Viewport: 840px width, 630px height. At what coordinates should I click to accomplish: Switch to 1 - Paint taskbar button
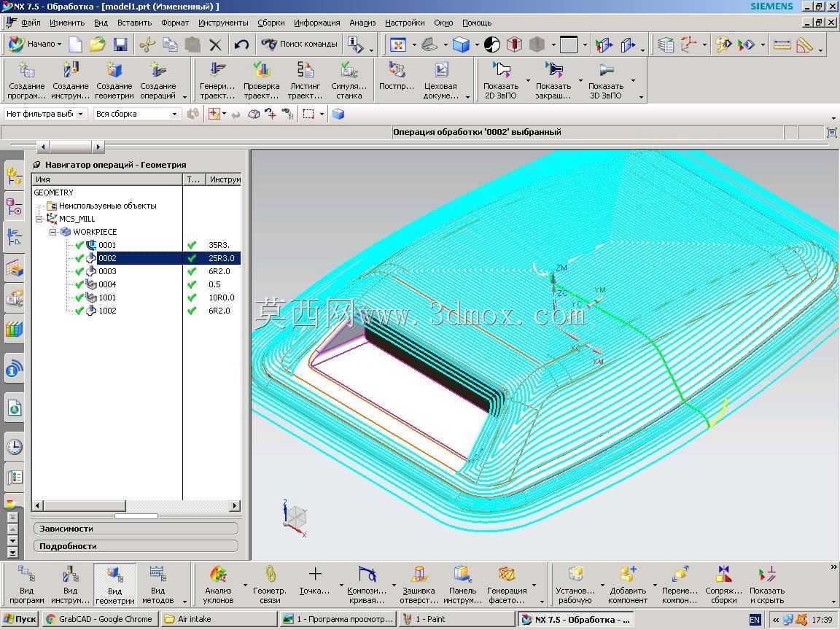pos(457,619)
